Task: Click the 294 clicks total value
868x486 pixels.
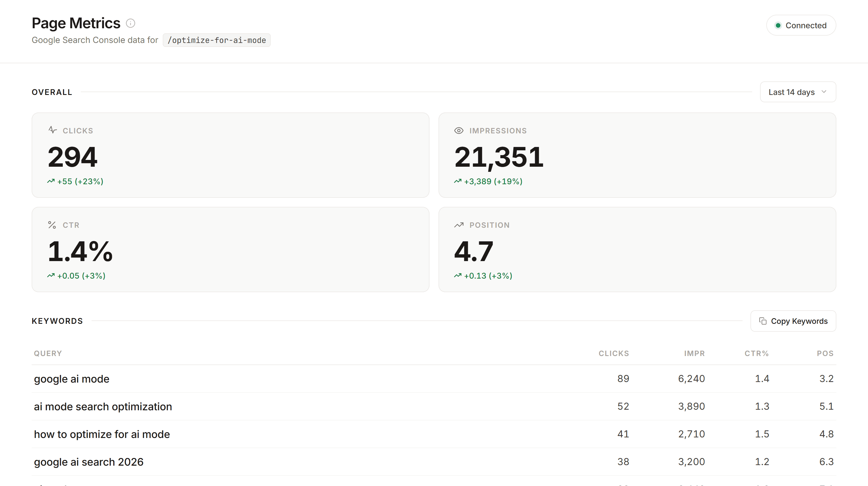Action: point(72,157)
